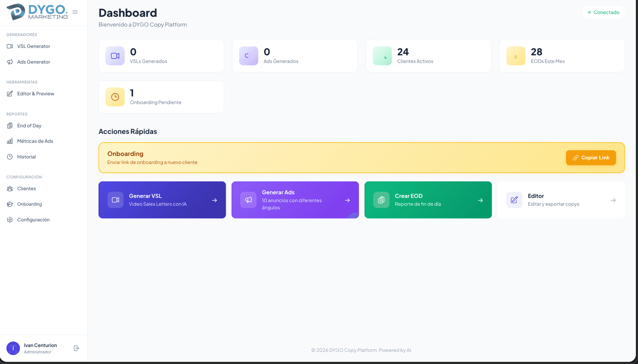Click the footer copyright text

coord(362,350)
